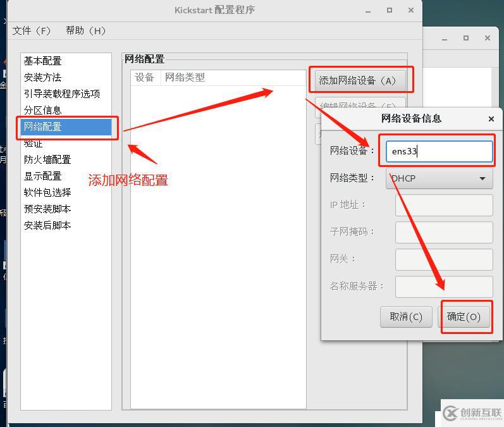This screenshot has height=427, width=504.
Task: Minimize the Kickstart 配置程序 window
Action: [369, 11]
